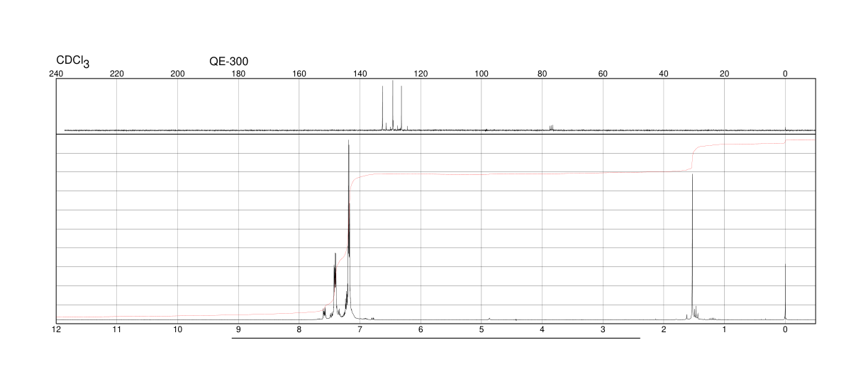Select the 80 ppm carbon axis label
The image size is (868, 374).
(542, 74)
